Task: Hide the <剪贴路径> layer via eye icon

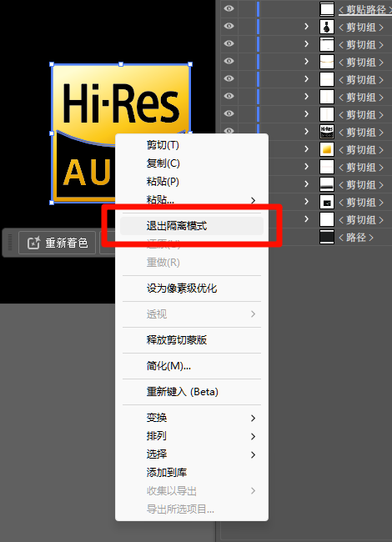Action: (229, 8)
